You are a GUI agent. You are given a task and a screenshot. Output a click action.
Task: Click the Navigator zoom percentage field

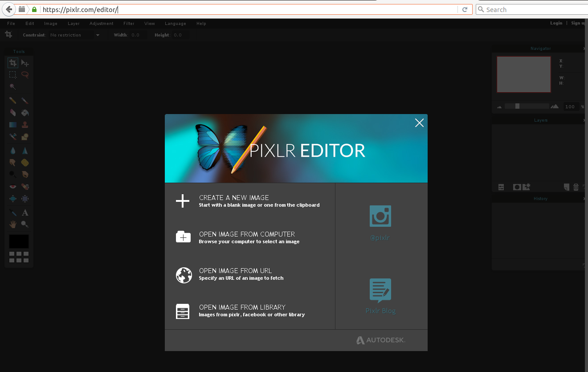(x=571, y=107)
